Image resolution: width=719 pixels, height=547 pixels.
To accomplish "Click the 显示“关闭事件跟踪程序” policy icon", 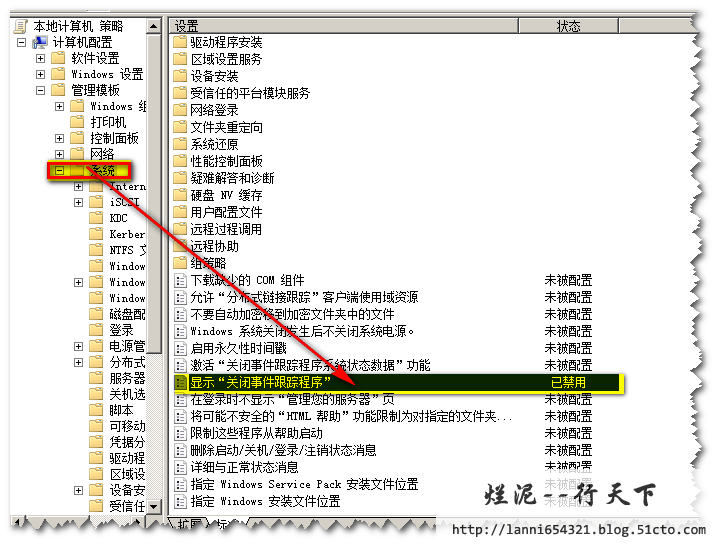I will (x=181, y=382).
